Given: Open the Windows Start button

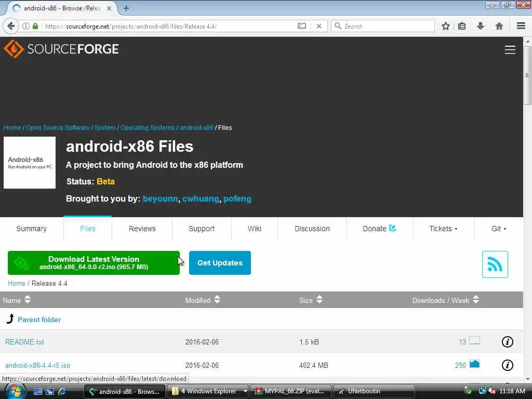Looking at the screenshot, I should [14, 391].
